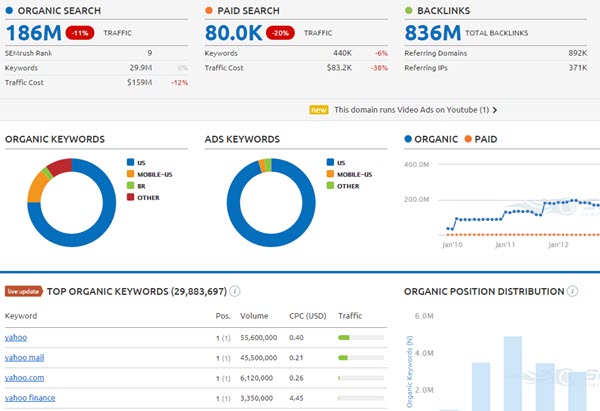This screenshot has width=600, height=411.
Task: Click Referring IPs value 371K
Action: tap(578, 68)
